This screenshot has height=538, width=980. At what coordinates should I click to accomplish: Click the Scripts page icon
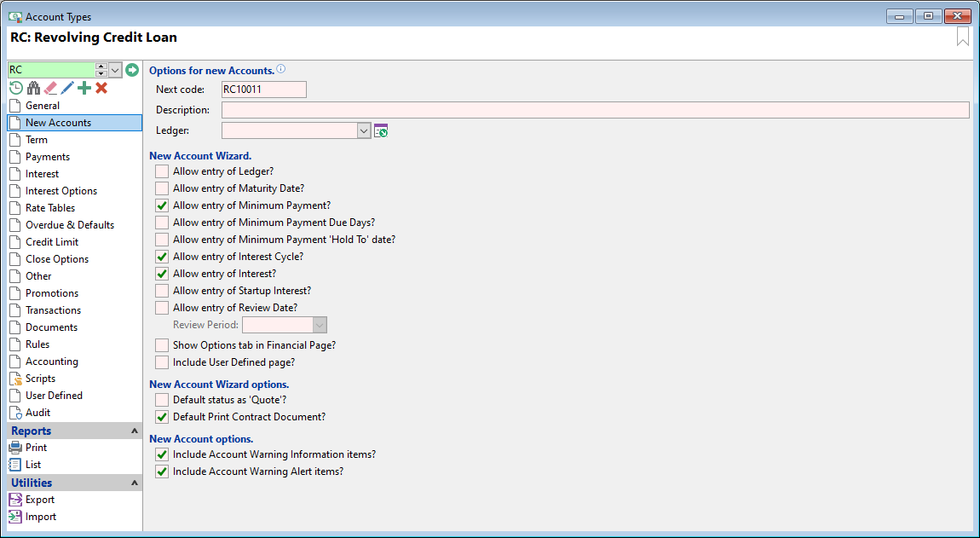[x=15, y=379]
